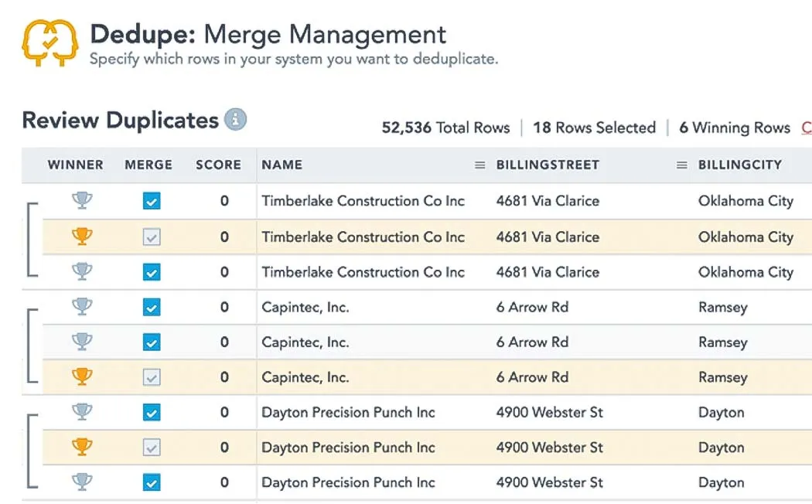Click the gold trophy in the Capintec winner row
812x504 pixels.
(82, 376)
